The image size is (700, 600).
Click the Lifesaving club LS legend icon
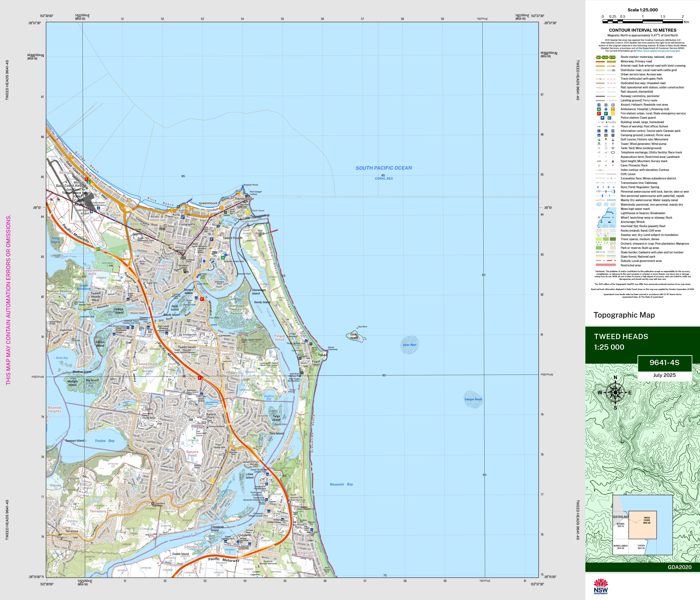613,109
